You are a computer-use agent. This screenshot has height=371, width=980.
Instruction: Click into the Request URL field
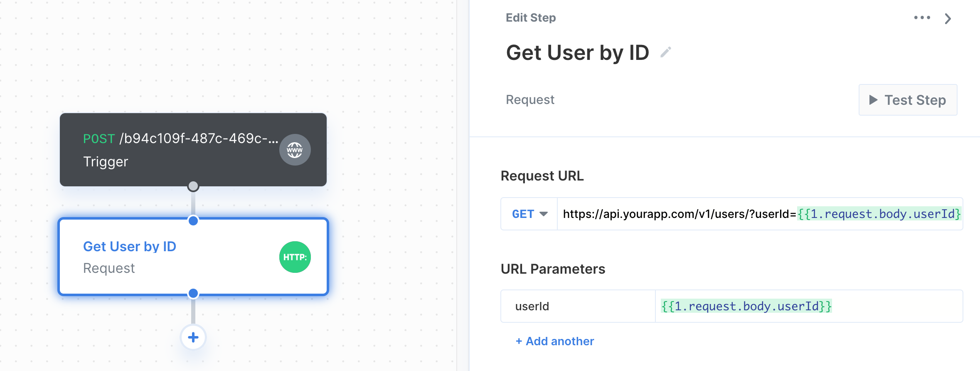760,214
